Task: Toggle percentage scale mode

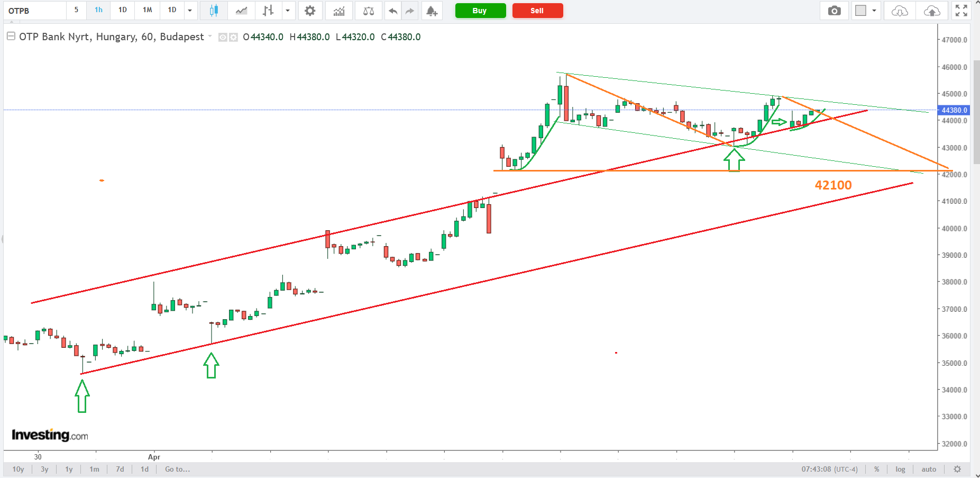Action: point(876,469)
